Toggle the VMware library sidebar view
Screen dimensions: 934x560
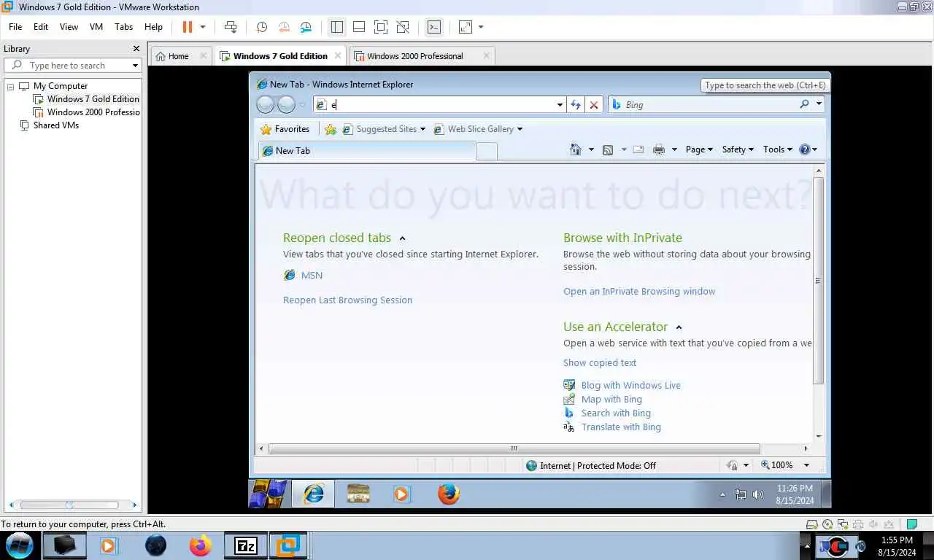click(336, 27)
